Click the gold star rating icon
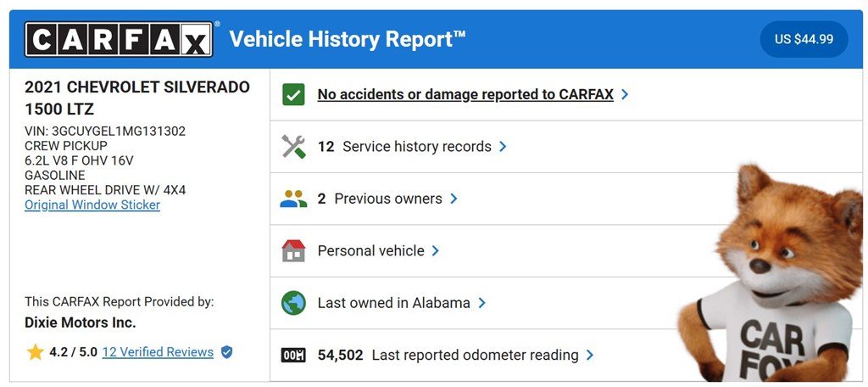Screen dimensions: 868x387 (x=35, y=352)
